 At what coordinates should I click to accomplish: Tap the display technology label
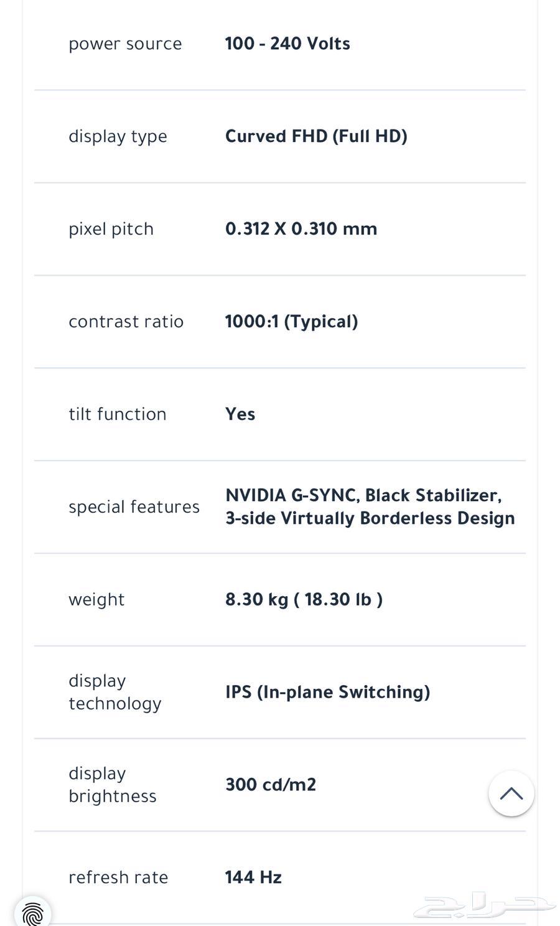coord(115,692)
